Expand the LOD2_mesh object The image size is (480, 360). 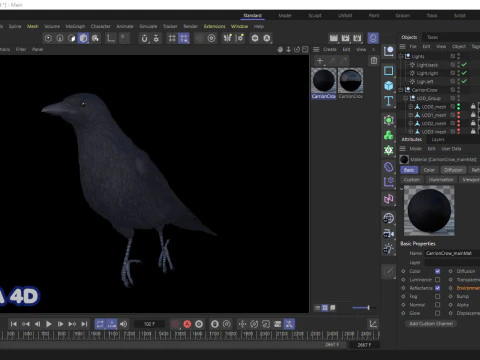click(x=411, y=123)
